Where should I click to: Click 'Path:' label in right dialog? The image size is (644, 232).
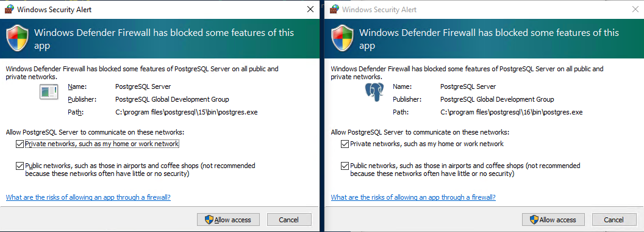coord(401,112)
